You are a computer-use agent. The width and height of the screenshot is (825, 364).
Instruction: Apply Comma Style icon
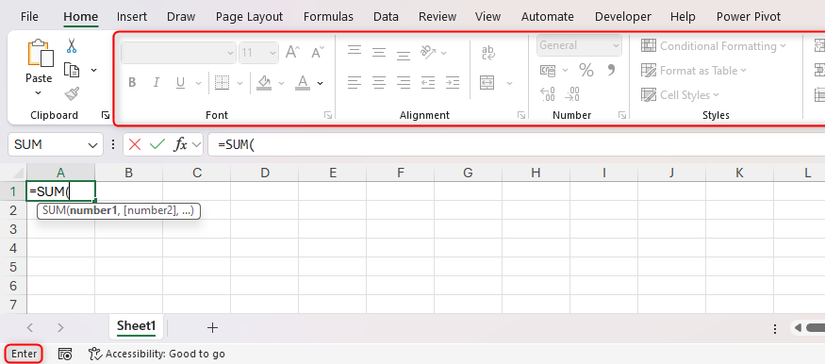coord(611,69)
